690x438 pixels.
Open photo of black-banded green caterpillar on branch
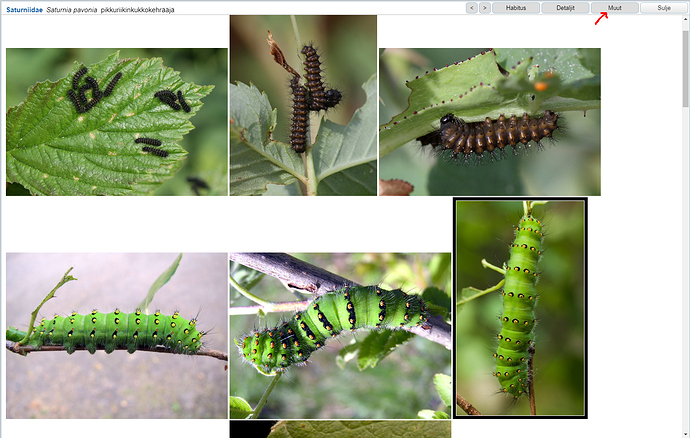point(340,335)
